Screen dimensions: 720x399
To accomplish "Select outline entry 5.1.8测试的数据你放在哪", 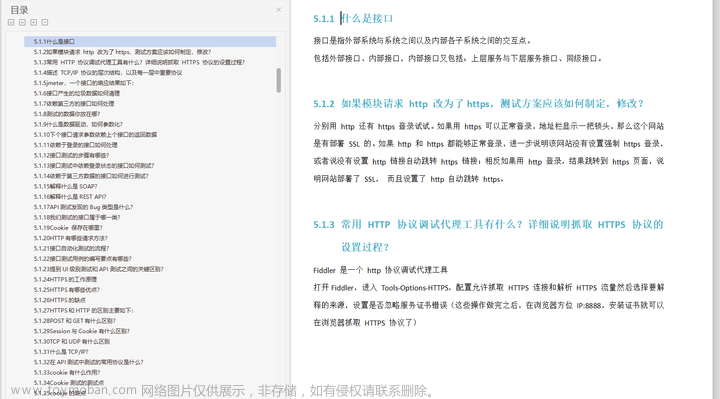I will [x=67, y=114].
